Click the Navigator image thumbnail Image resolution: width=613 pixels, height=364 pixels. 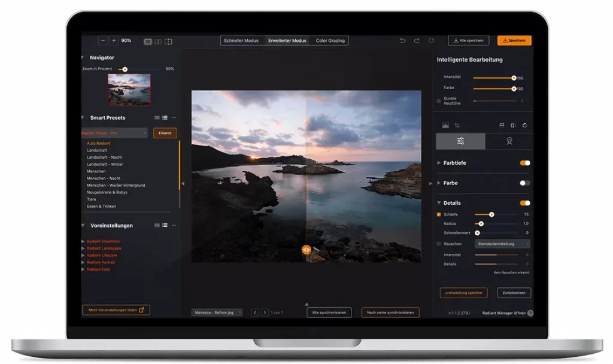(x=129, y=89)
